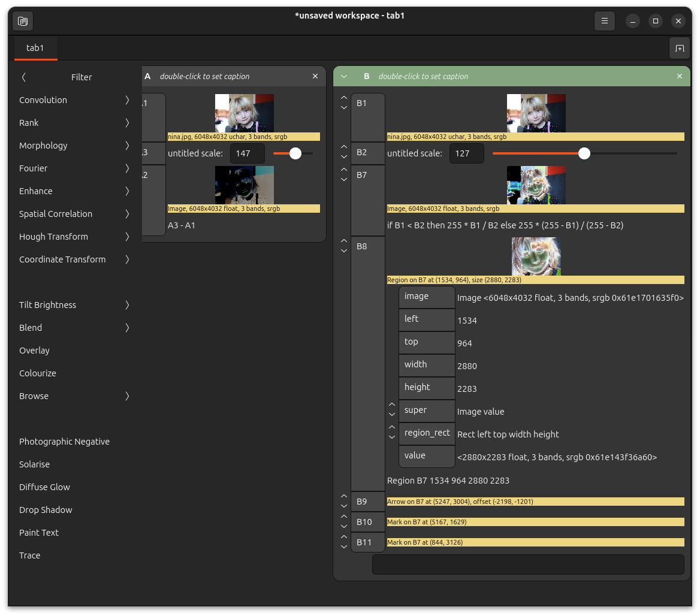The height and width of the screenshot is (616, 700).
Task: Open the Fourier submenu
Action: (x=74, y=168)
